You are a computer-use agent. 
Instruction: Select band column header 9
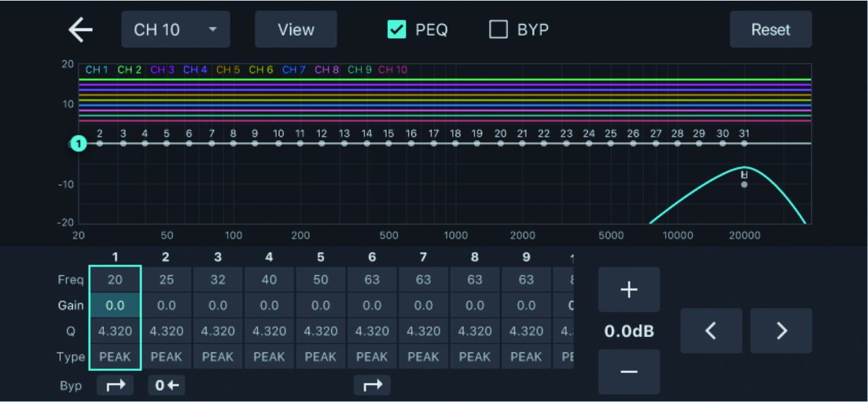coord(526,257)
